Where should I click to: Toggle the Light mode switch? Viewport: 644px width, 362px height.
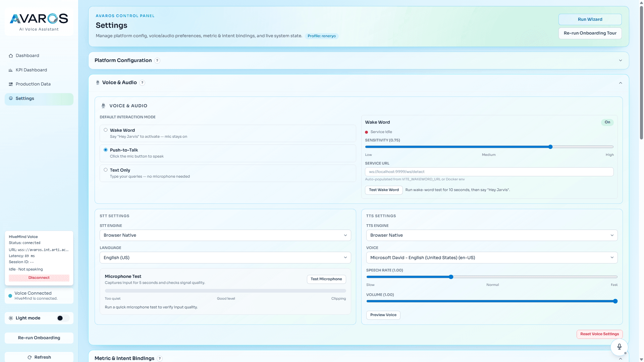pyautogui.click(x=63, y=318)
